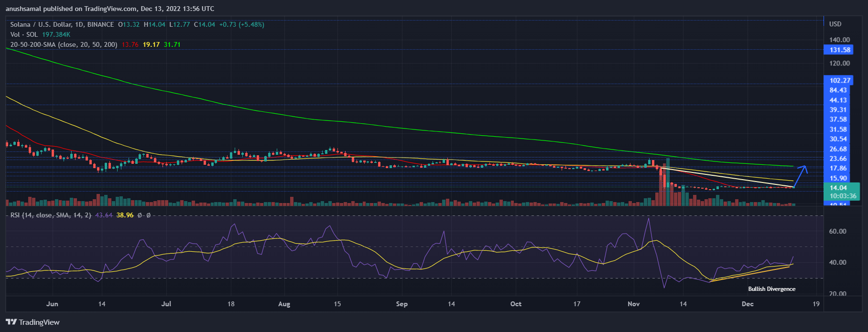Select the 20-50-200-SMA indicator legend
This screenshot has height=332, width=868.
pyautogui.click(x=64, y=44)
